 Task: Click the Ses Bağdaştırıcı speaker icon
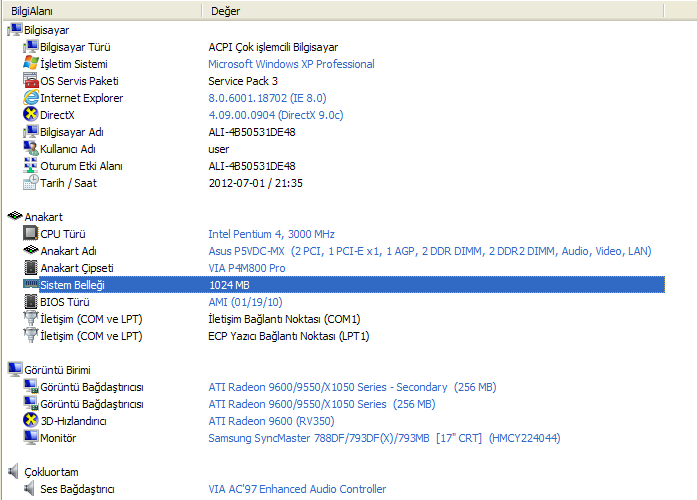pos(29,488)
